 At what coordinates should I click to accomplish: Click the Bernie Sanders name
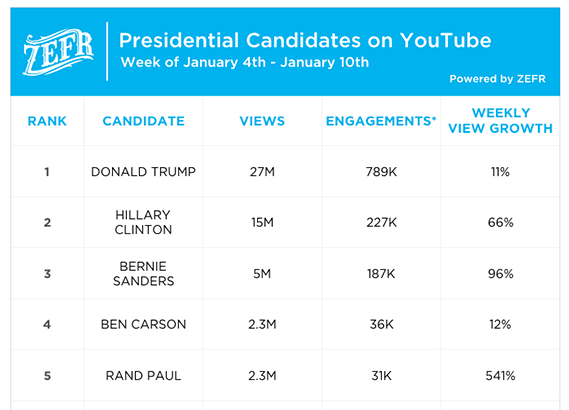pyautogui.click(x=143, y=274)
